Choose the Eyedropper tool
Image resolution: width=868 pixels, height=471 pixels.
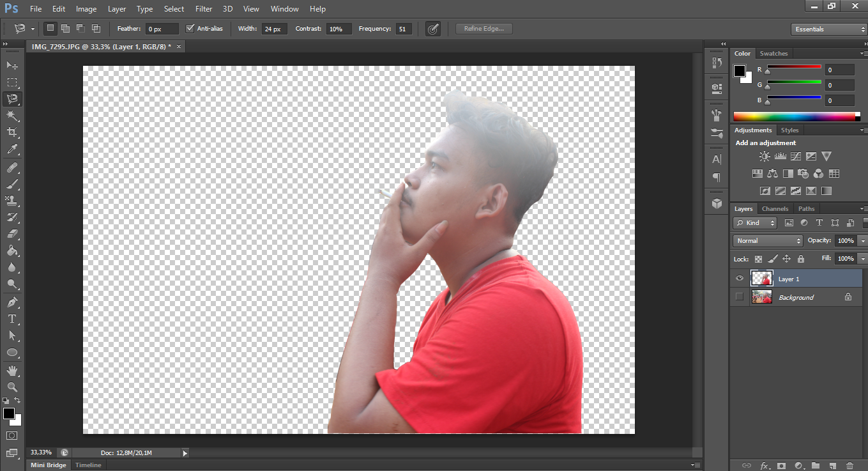click(12, 150)
